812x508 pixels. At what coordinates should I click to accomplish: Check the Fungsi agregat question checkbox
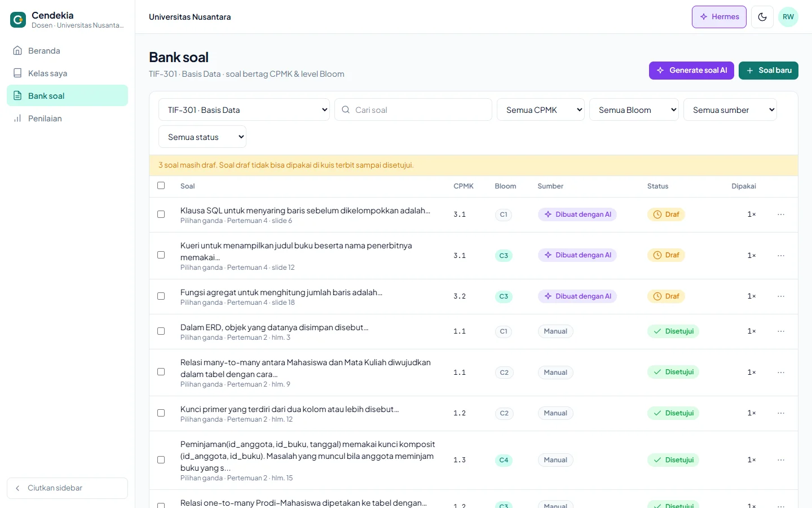pos(161,296)
